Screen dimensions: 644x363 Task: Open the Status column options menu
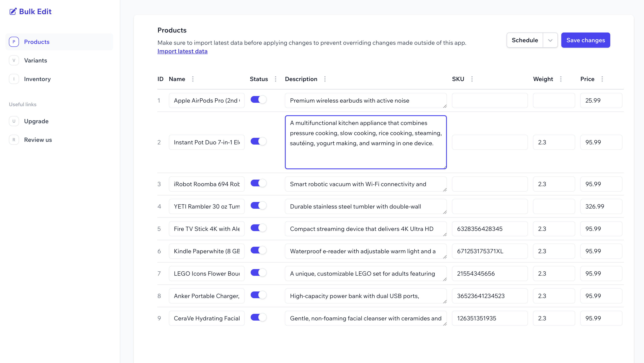coord(276,79)
